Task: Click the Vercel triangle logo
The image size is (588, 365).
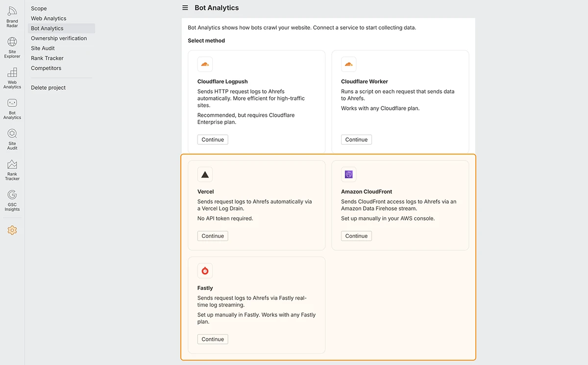Action: pos(205,175)
